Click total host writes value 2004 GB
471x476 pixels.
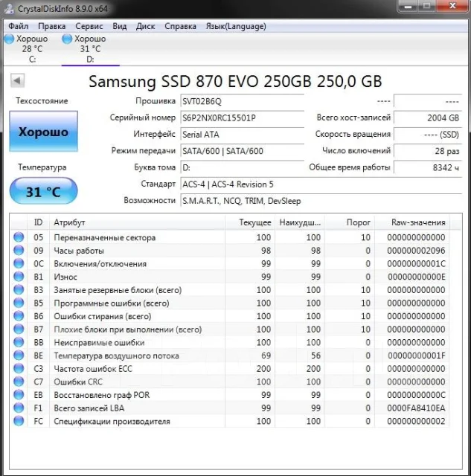tap(428, 118)
